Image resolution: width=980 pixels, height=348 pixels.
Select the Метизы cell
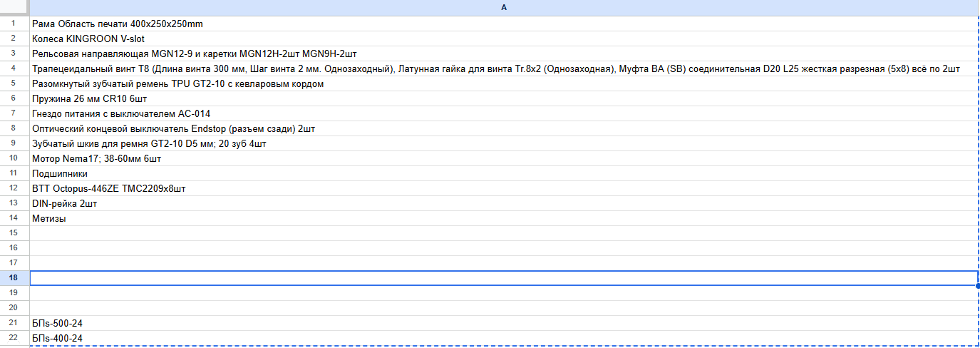(49, 218)
